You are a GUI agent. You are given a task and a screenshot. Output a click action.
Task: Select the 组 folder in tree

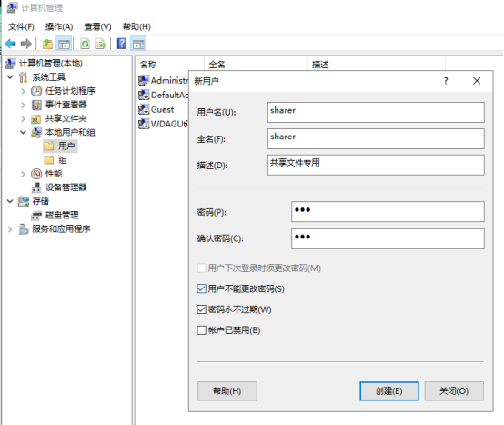63,160
